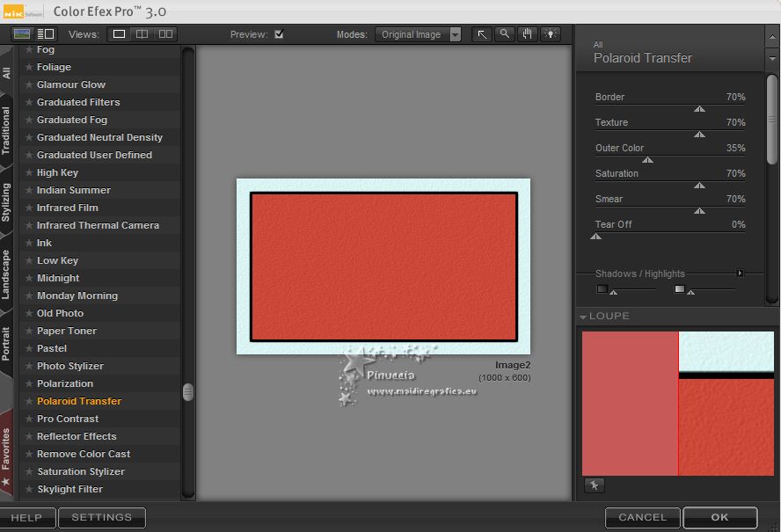Click OK to apply the filter
Screen dimensions: 781x532
tap(720, 518)
